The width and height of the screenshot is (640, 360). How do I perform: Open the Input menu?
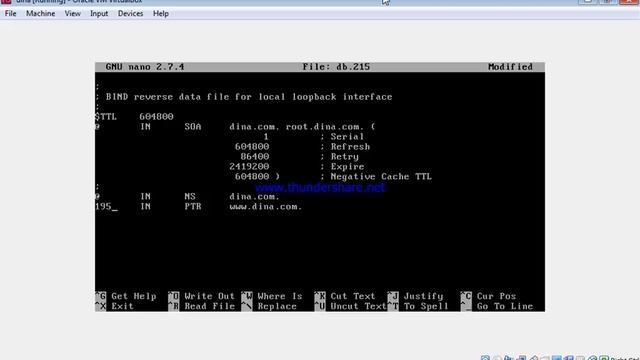[x=99, y=13]
